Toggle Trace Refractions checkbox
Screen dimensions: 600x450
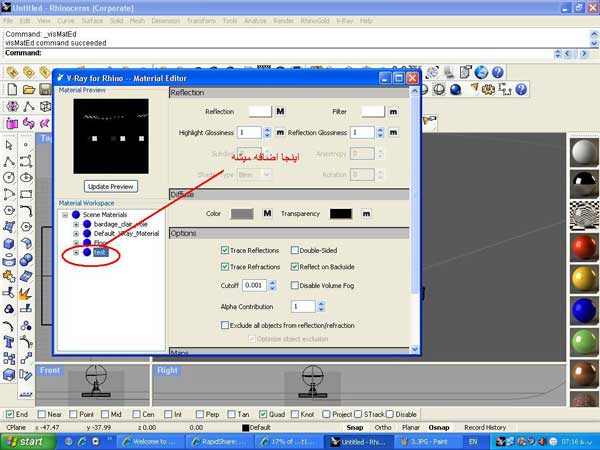pyautogui.click(x=225, y=267)
